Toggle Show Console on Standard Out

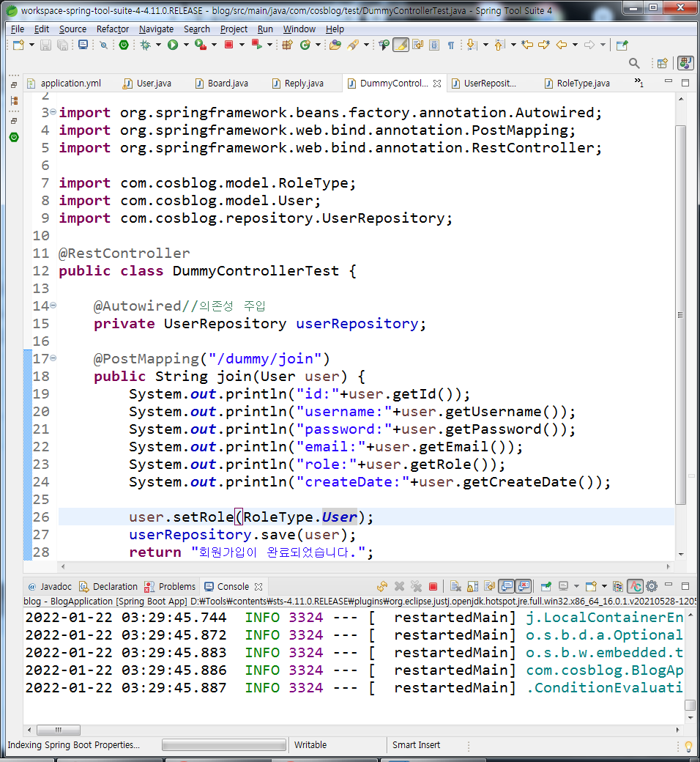(x=507, y=587)
